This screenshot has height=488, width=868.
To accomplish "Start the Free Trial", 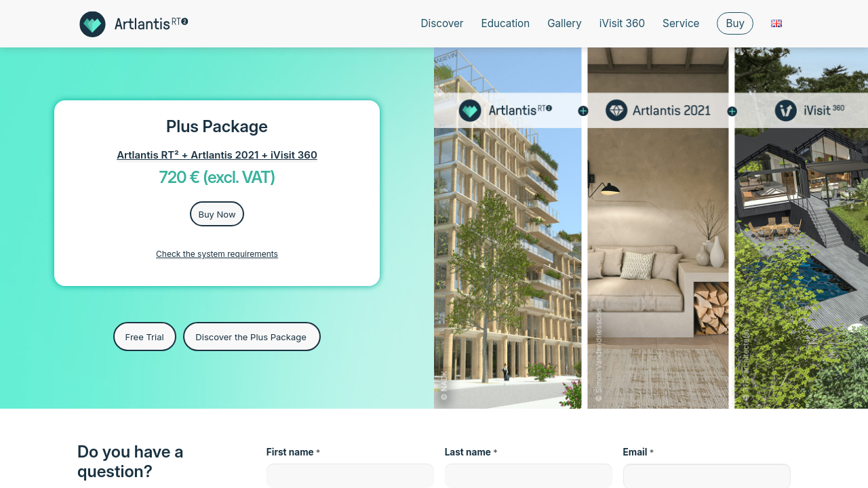I will 144,337.
